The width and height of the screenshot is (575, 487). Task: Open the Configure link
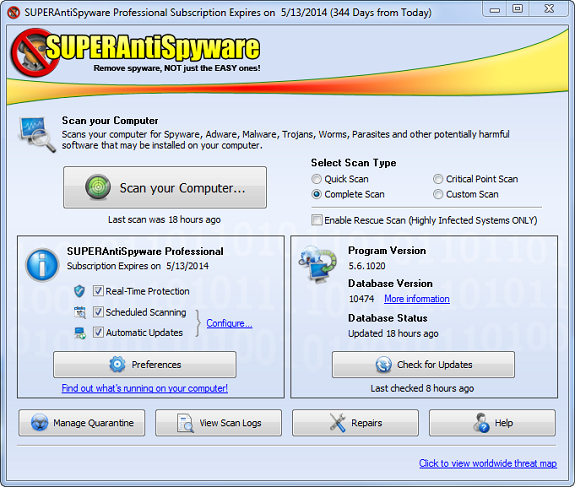(229, 323)
